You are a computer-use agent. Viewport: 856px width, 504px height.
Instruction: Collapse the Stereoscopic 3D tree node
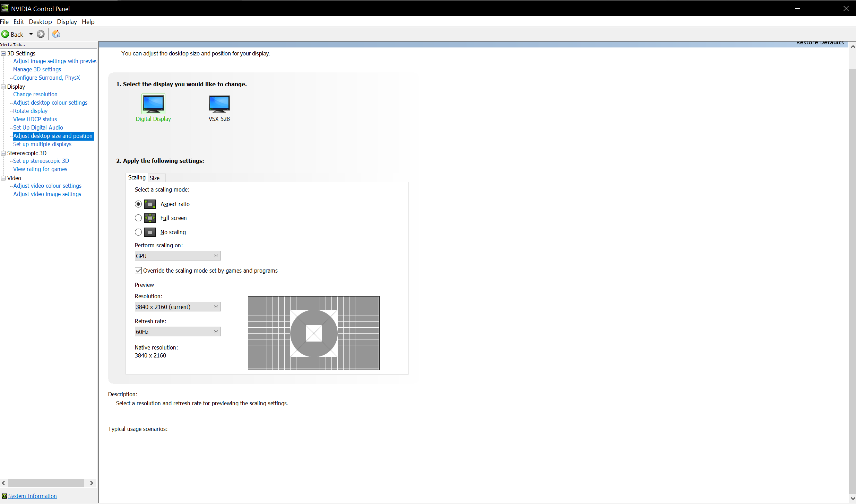click(3, 153)
